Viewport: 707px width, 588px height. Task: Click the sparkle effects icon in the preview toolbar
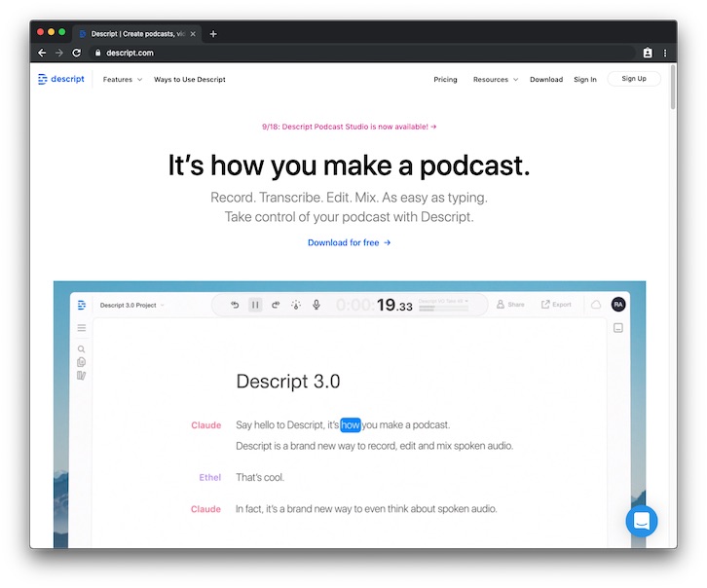(x=296, y=305)
